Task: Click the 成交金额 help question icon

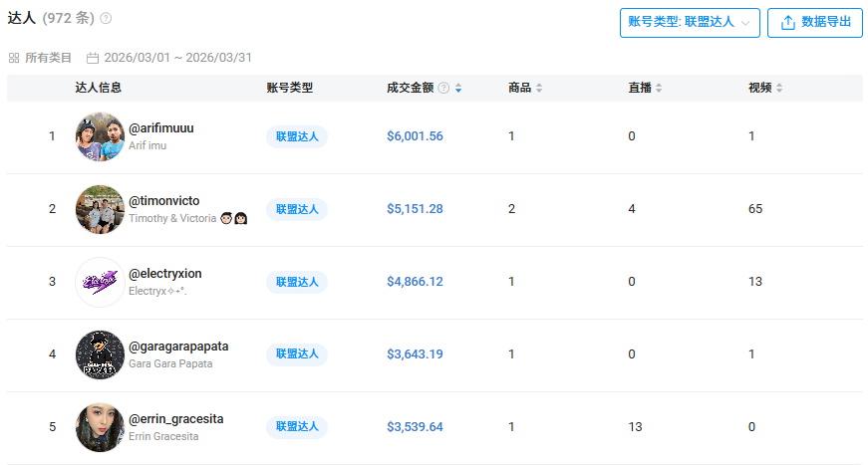Action: click(443, 88)
